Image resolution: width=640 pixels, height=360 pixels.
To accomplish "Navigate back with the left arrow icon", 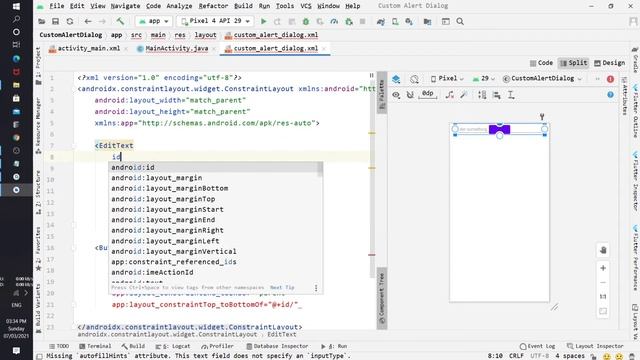I will pyautogui.click(x=88, y=21).
